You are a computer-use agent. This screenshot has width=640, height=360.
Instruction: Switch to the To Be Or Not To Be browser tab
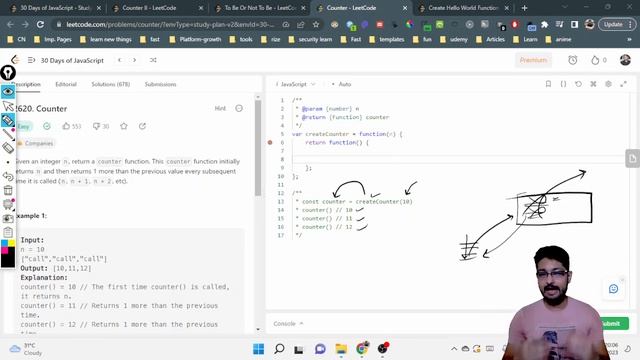click(x=260, y=8)
